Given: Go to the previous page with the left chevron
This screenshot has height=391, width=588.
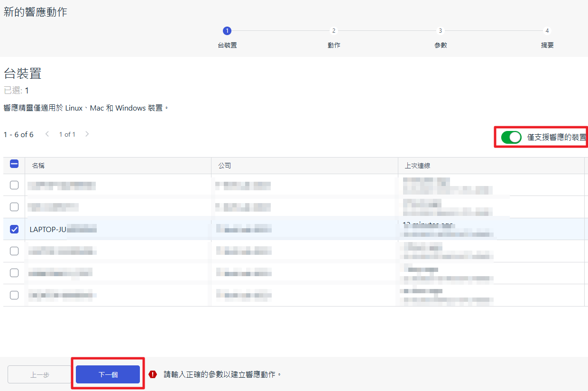Looking at the screenshot, I should pos(47,134).
